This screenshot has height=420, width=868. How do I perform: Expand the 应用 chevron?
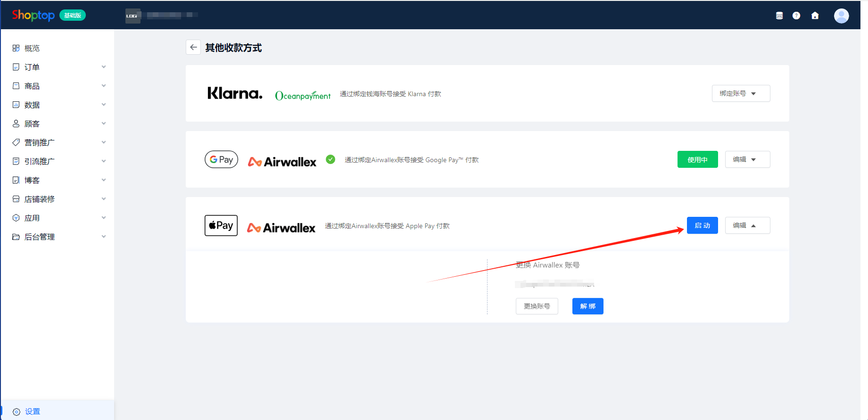click(104, 218)
